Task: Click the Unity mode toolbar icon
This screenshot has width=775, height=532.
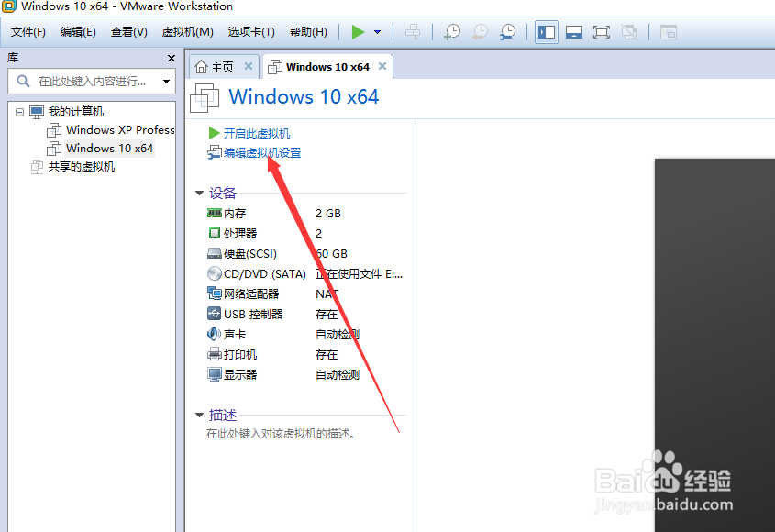Action: click(x=629, y=32)
